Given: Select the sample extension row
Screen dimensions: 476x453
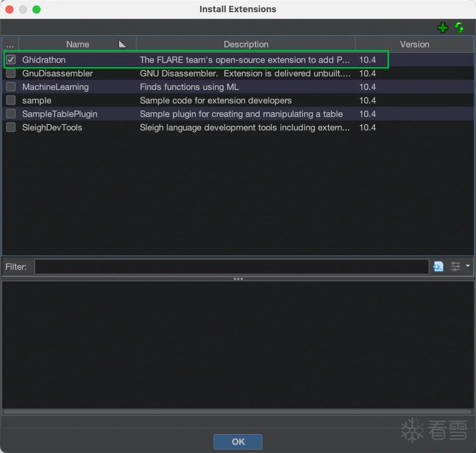Looking at the screenshot, I should click(238, 100).
